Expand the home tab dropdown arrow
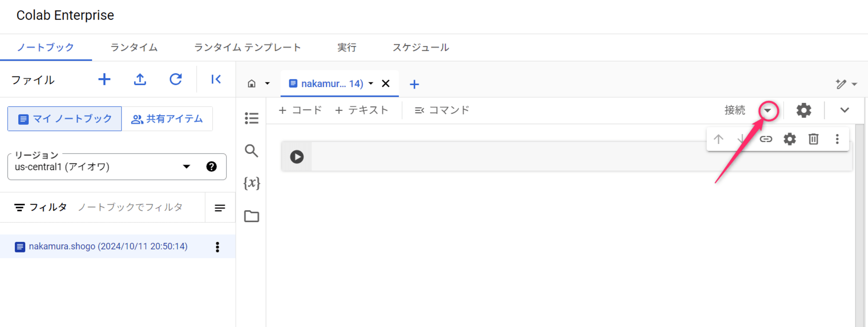The width and height of the screenshot is (868, 327). click(267, 84)
